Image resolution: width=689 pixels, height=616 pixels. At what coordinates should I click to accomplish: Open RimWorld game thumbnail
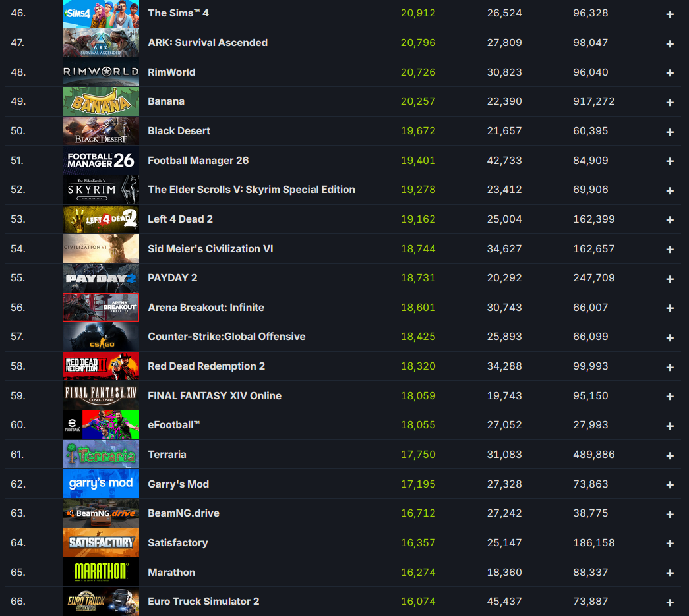(x=101, y=72)
